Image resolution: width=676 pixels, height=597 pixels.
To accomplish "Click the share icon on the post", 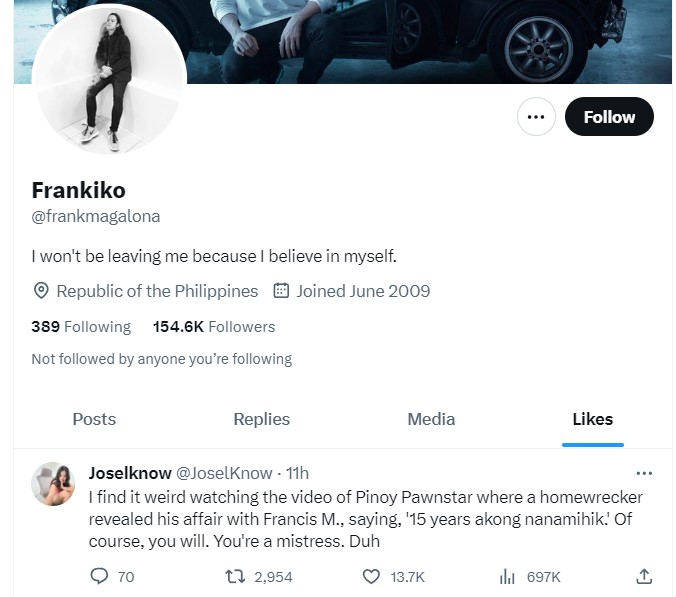I will (x=644, y=576).
